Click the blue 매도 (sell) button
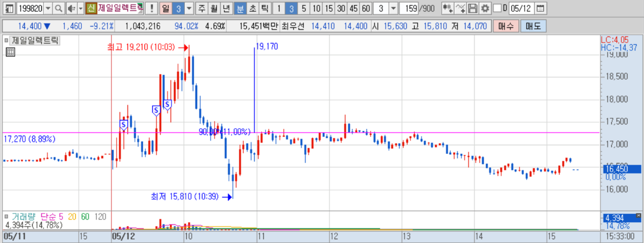Image resolution: width=644 pixels, height=243 pixels. [533, 26]
